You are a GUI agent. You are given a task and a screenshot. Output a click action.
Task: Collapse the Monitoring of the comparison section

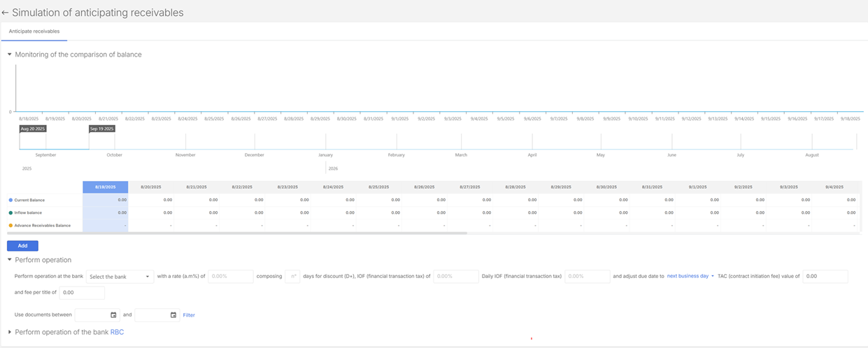pyautogui.click(x=10, y=55)
